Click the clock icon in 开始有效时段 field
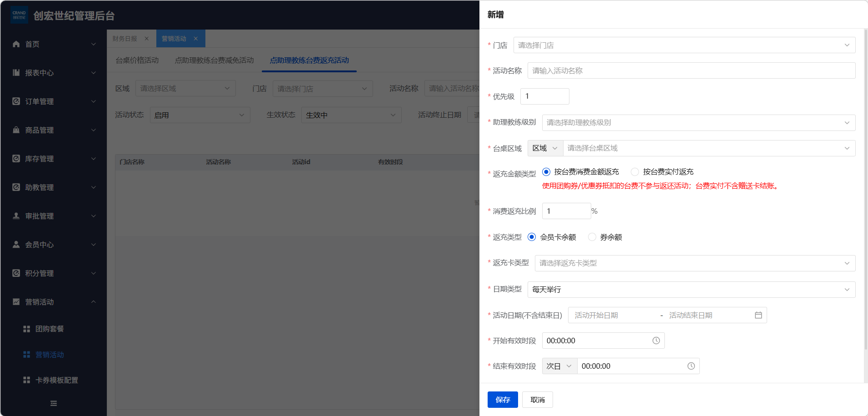This screenshot has height=416, width=868. [656, 341]
